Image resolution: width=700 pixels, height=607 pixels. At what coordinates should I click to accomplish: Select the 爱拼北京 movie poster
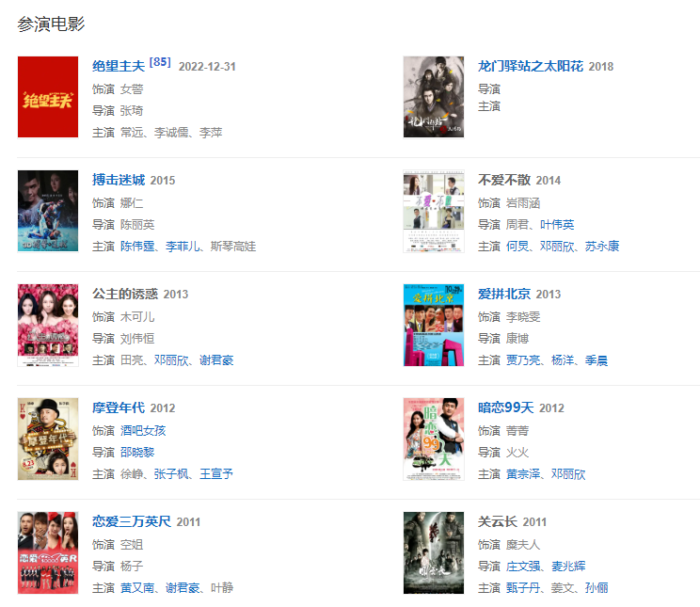[x=434, y=325]
